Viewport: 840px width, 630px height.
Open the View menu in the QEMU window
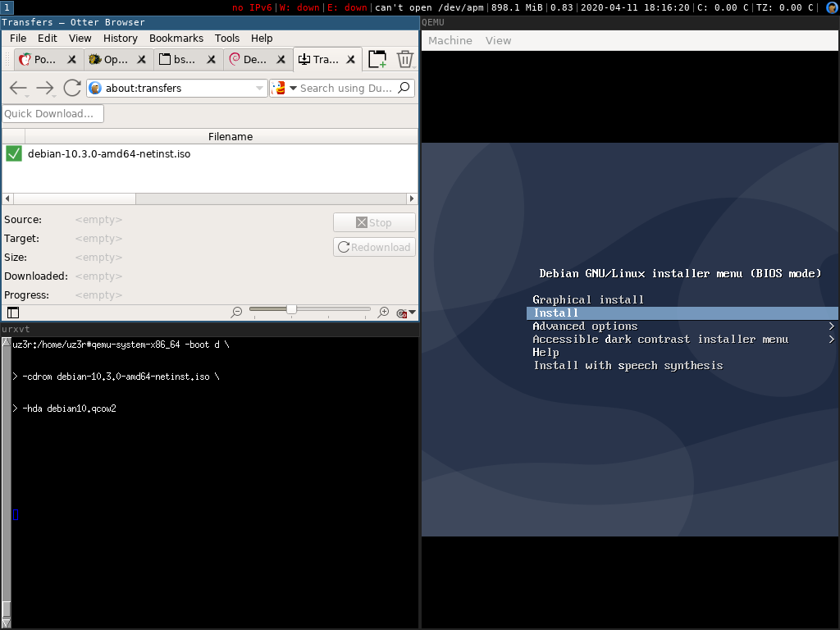pyautogui.click(x=498, y=41)
